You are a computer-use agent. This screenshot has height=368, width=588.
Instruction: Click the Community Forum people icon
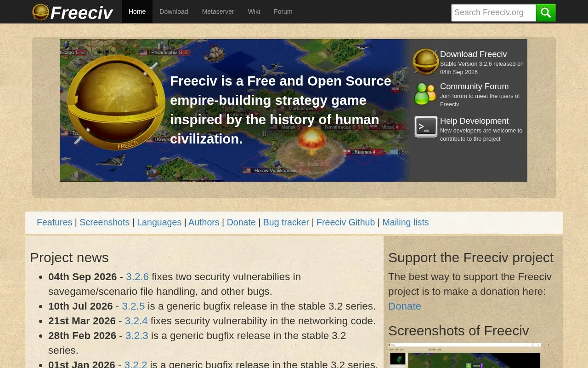(x=425, y=94)
